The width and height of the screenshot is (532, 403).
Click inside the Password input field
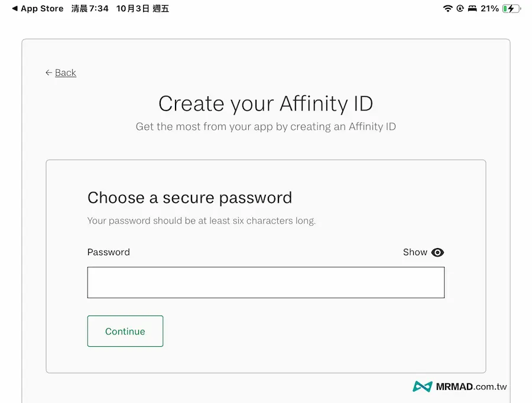pos(266,282)
